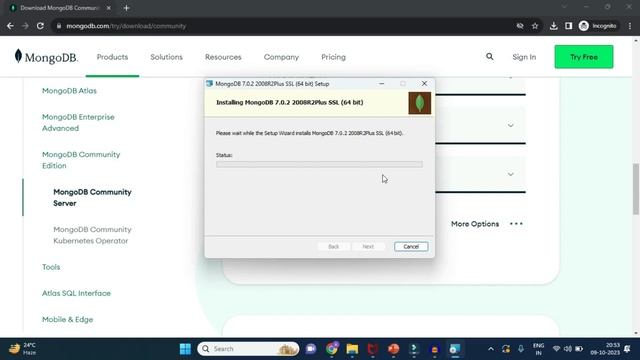Open MongoDB Community Edition link
Screen dimensions: 640x360
click(x=81, y=160)
